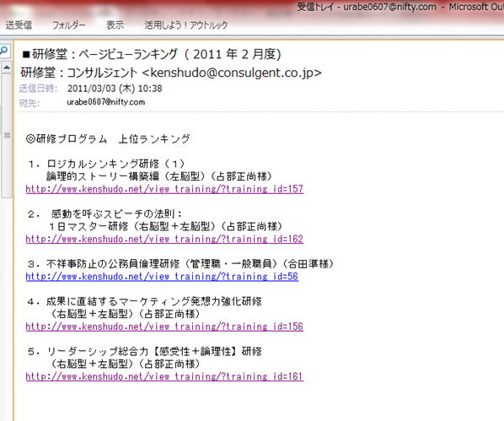The image size is (504, 421).
Task: Click item 2 感動を呼ぶスピーチの法則
Action: (x=105, y=214)
